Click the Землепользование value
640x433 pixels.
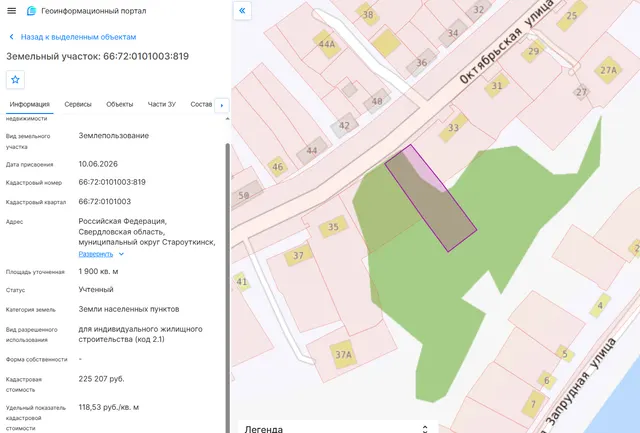[114, 135]
